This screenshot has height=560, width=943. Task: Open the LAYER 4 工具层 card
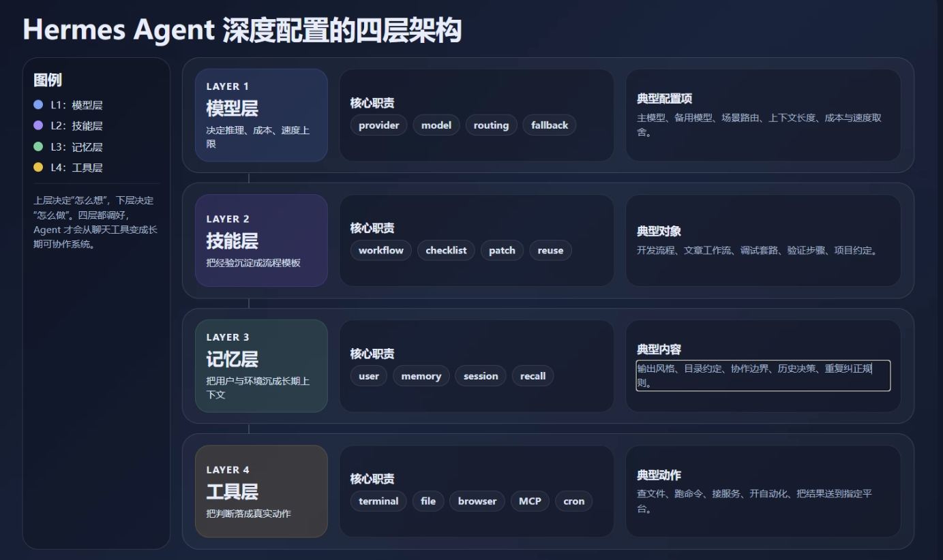[261, 491]
